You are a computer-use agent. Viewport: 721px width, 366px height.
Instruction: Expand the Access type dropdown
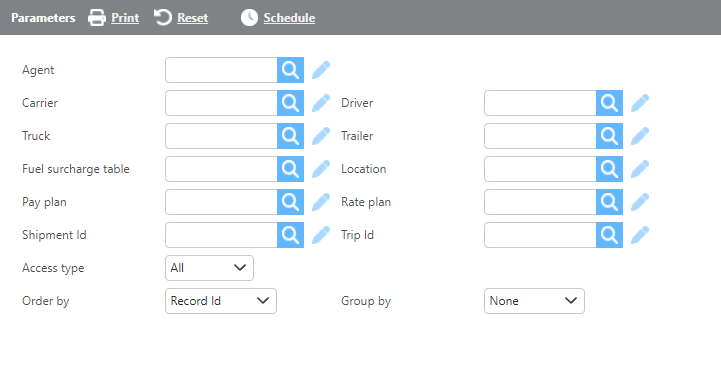point(209,268)
